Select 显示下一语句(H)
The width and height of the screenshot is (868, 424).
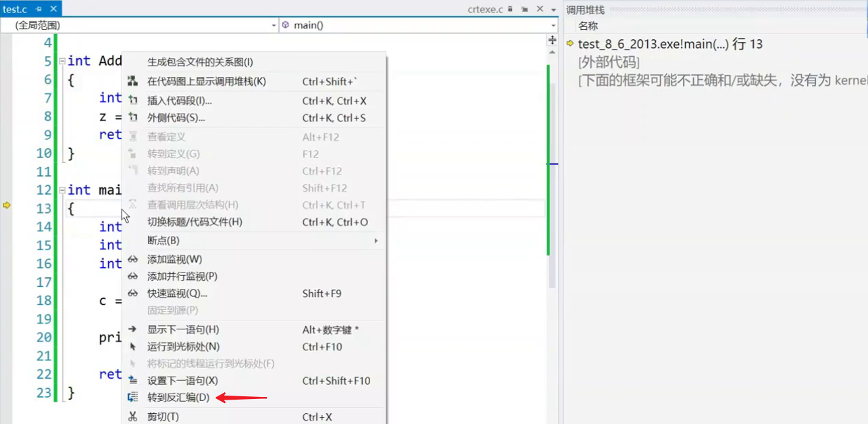pyautogui.click(x=253, y=329)
